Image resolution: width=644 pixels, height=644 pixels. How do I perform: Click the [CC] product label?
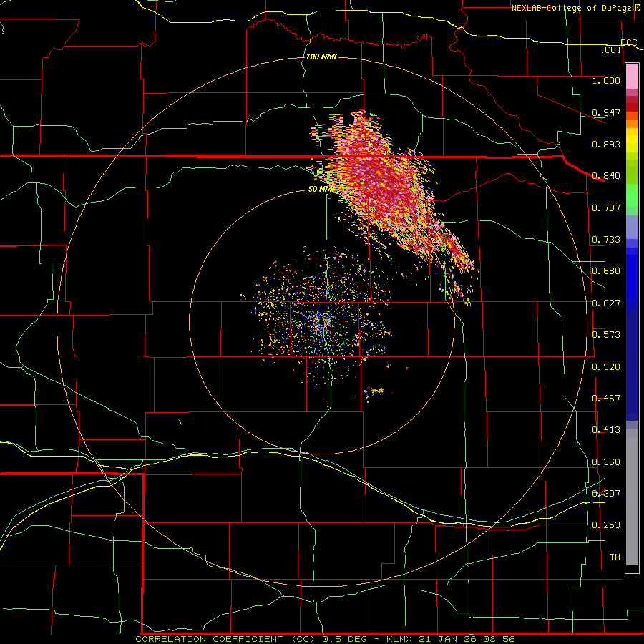tap(611, 49)
